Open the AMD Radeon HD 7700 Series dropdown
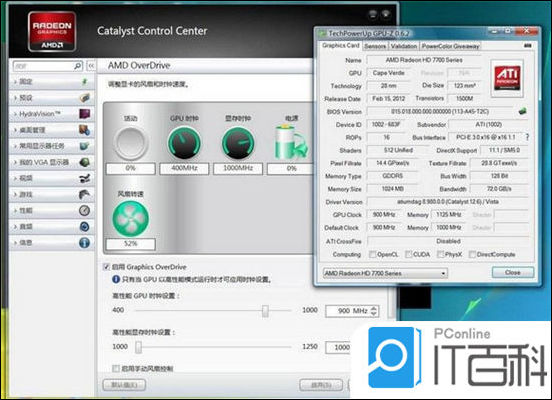The image size is (552, 400). point(385,273)
